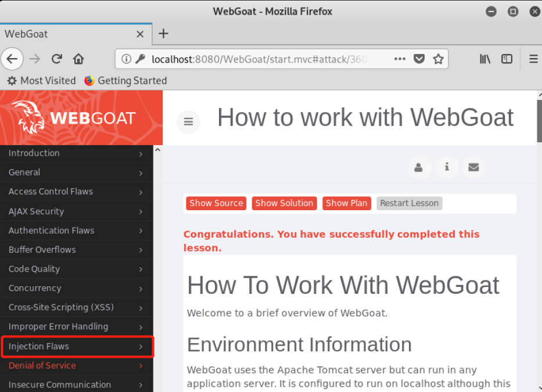Expand Injection Flaws chevron

(x=141, y=347)
